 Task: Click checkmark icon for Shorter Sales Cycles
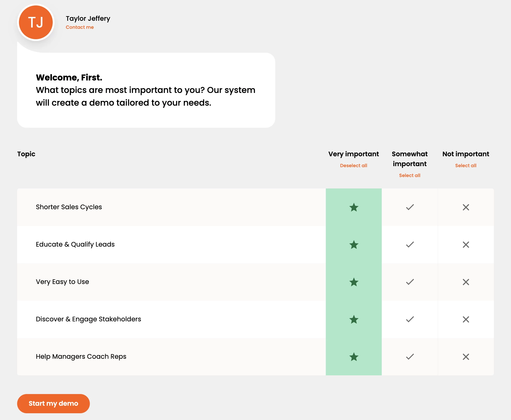pyautogui.click(x=410, y=207)
